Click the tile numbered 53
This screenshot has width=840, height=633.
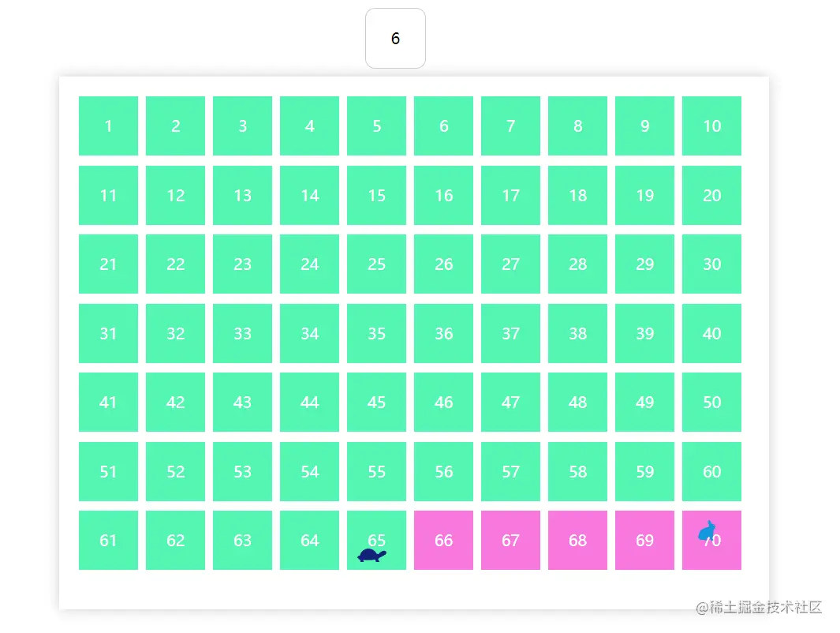point(242,471)
